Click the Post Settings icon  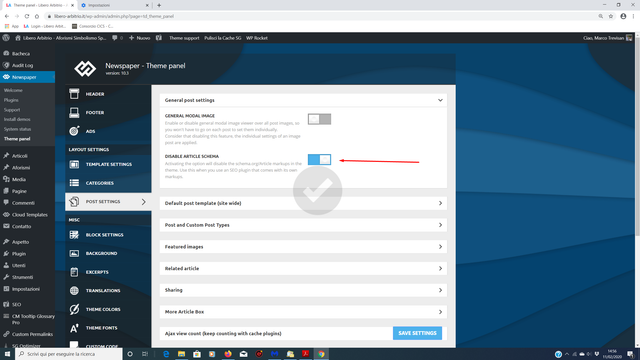pyautogui.click(x=74, y=201)
